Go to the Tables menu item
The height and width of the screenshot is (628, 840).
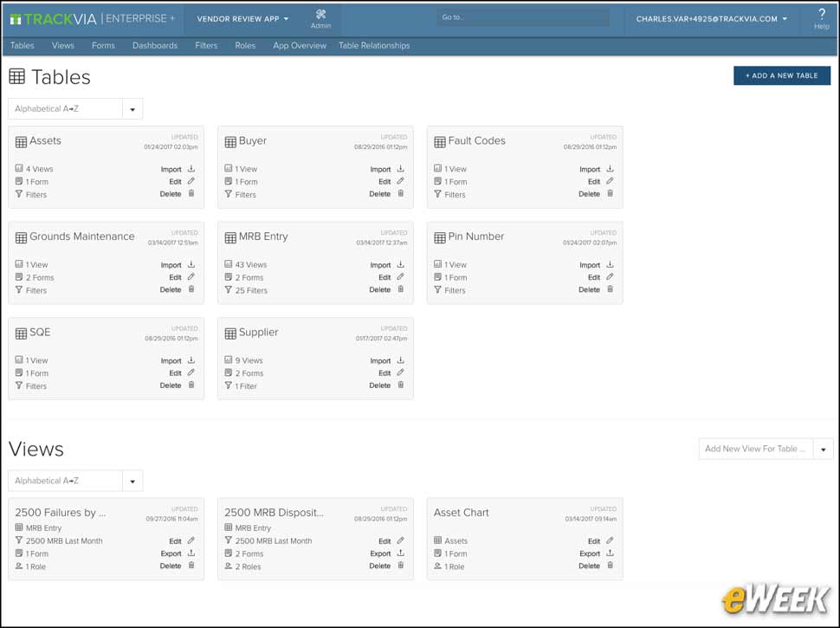point(22,46)
